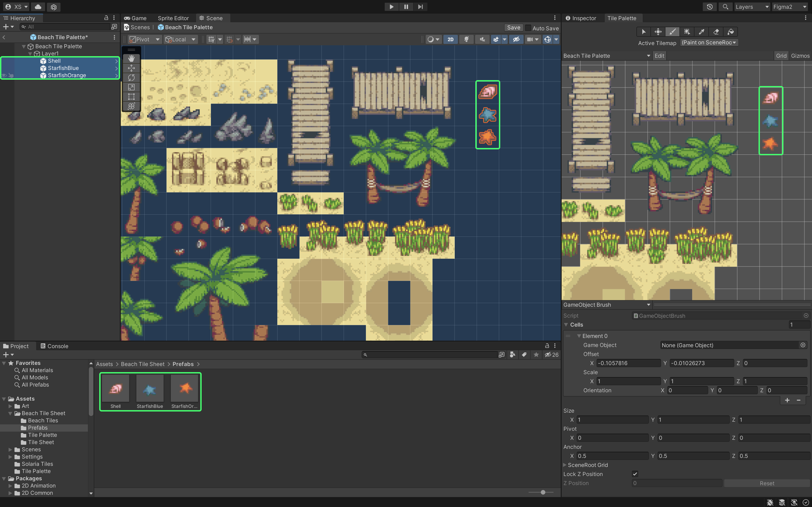Select the Paint brush tool in Tile Palette
This screenshot has height=507, width=812.
point(672,31)
